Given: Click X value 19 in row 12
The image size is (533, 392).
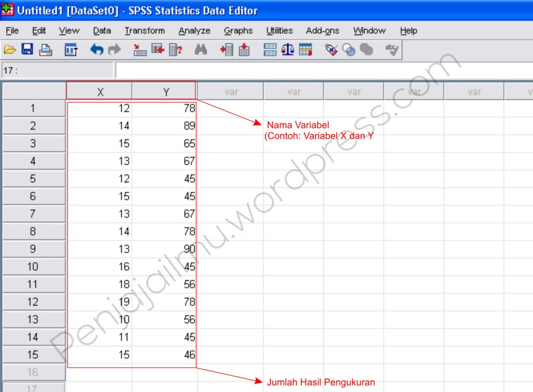Looking at the screenshot, I should (99, 302).
